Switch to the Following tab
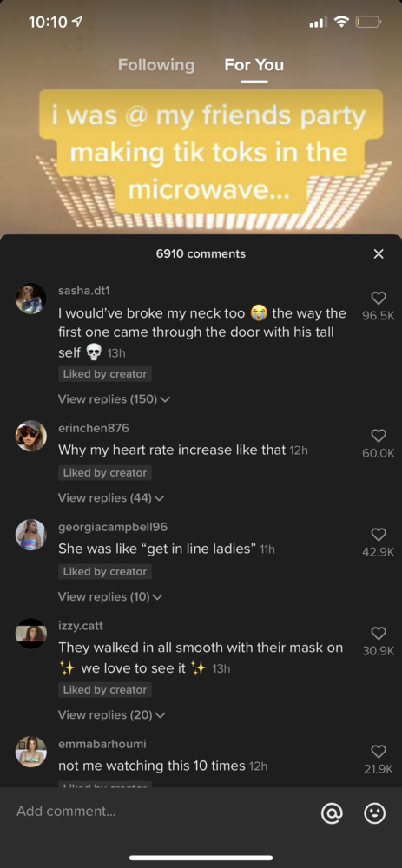The width and height of the screenshot is (402, 868). tap(156, 65)
